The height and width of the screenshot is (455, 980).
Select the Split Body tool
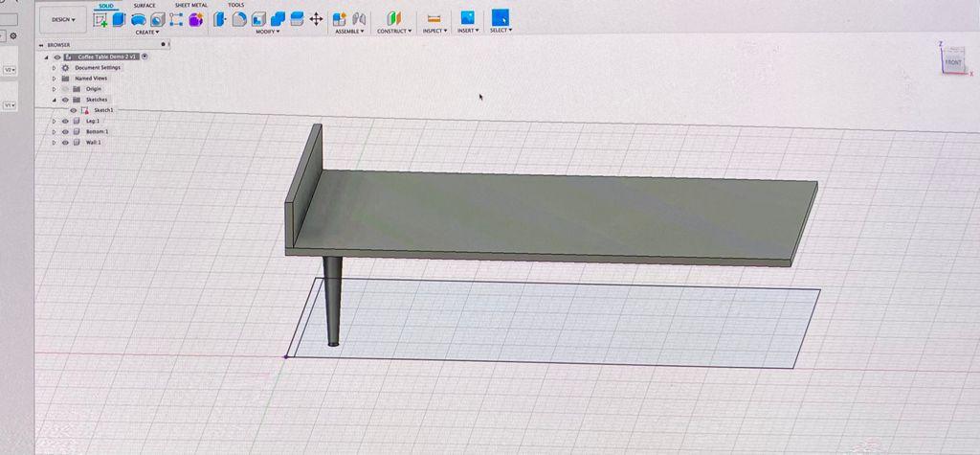coord(297,19)
